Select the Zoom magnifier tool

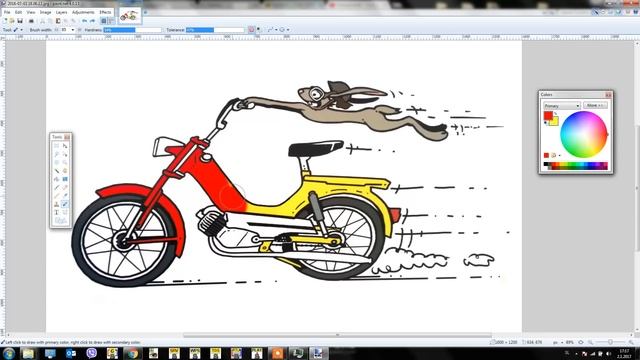pyautogui.click(x=65, y=162)
